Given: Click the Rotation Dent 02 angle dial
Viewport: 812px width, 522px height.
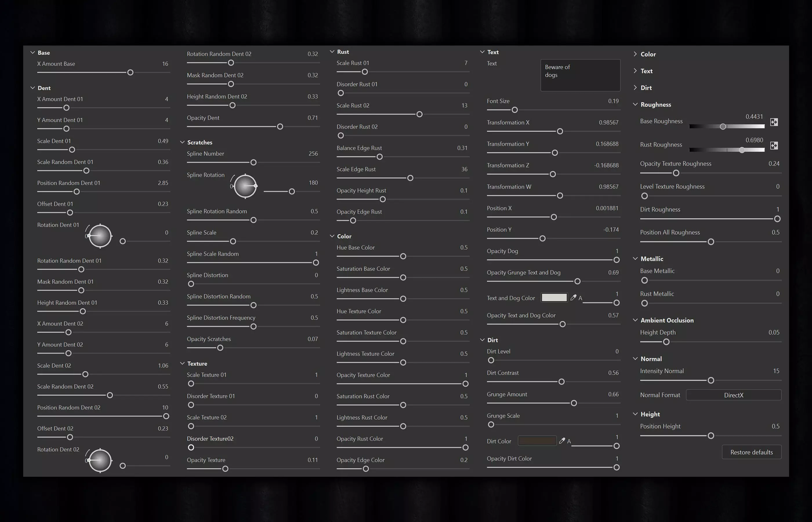Looking at the screenshot, I should [x=100, y=460].
